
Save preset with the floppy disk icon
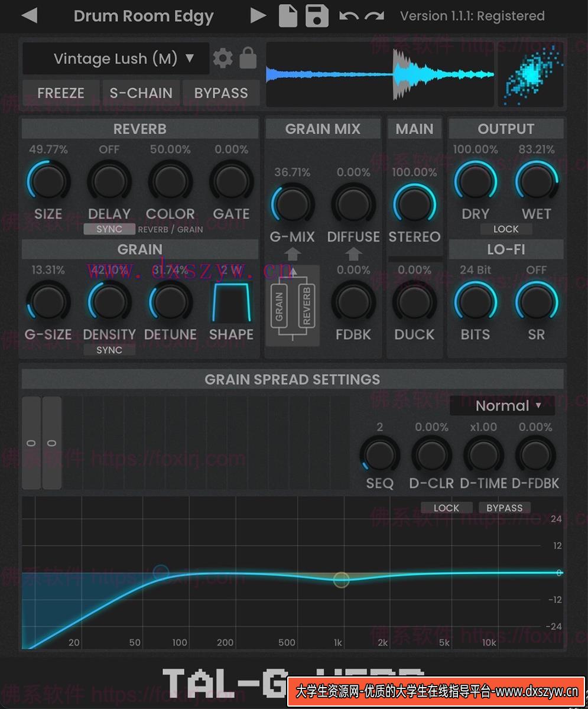[x=317, y=16]
